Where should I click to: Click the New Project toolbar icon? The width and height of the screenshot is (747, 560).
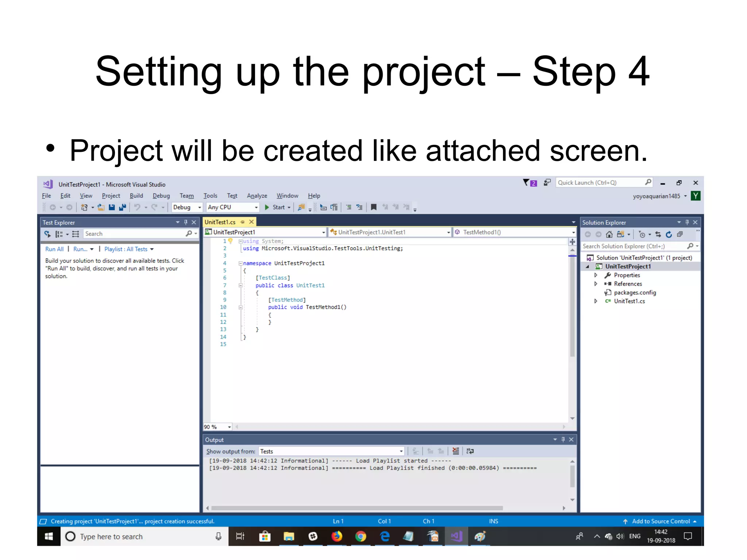pos(84,207)
